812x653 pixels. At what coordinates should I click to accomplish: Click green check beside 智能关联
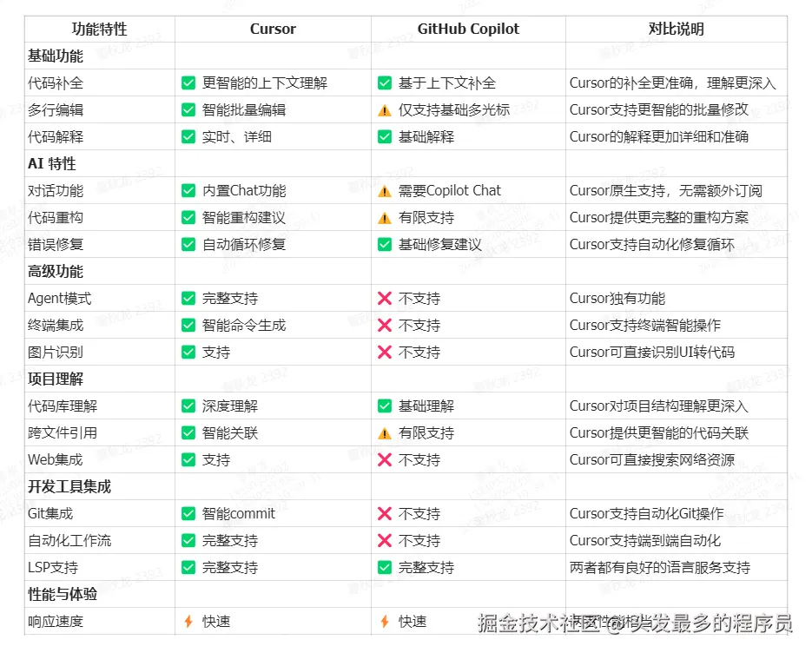click(188, 433)
